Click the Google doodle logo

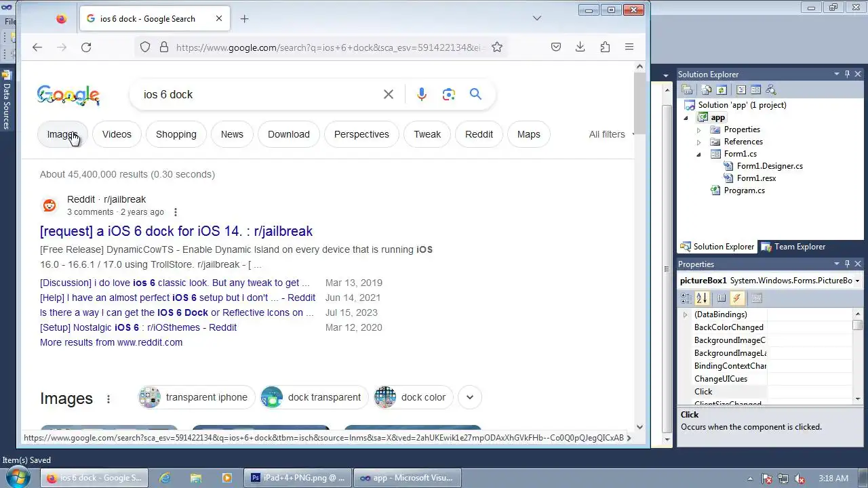[x=68, y=95]
